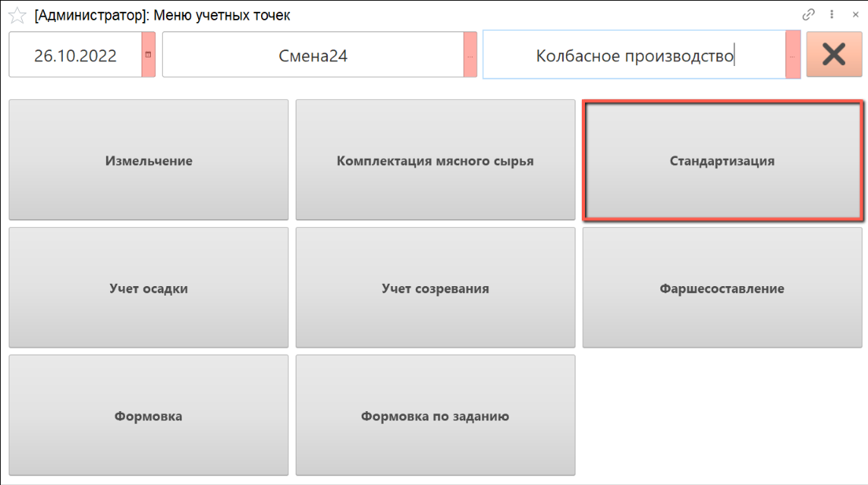Viewport: 868px width, 485px height.
Task: Open the calendar picker beside the date
Action: [x=149, y=55]
